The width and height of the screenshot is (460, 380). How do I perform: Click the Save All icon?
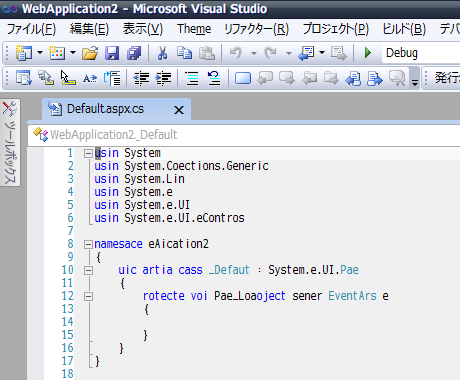tap(134, 53)
